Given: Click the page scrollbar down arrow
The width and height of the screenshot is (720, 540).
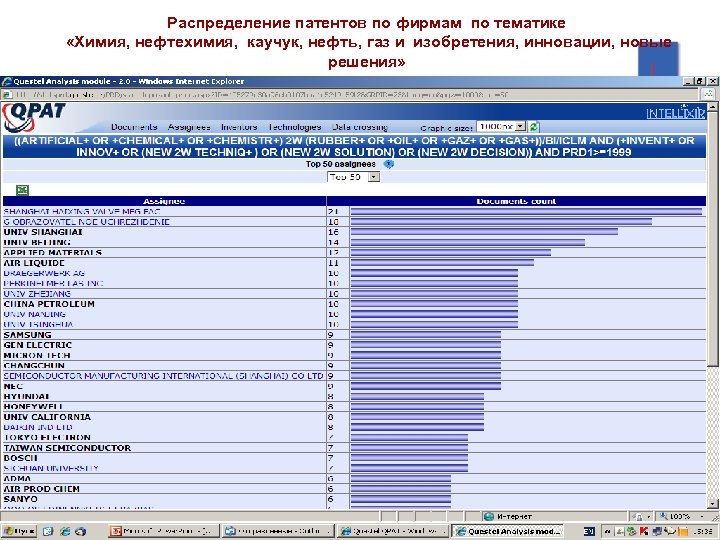Looking at the screenshot, I should (x=712, y=504).
